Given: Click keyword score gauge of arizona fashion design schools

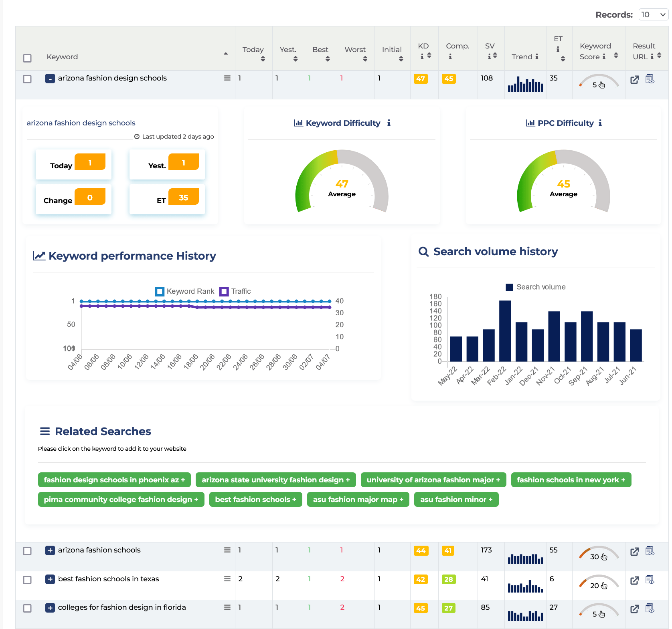Looking at the screenshot, I should tap(599, 81).
